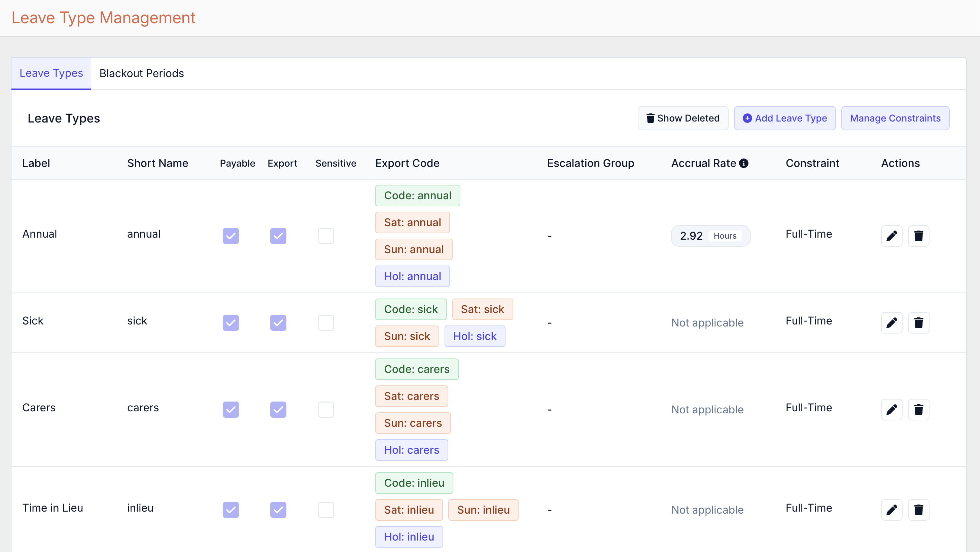Toggle Payable checkbox for Carers

click(x=231, y=409)
